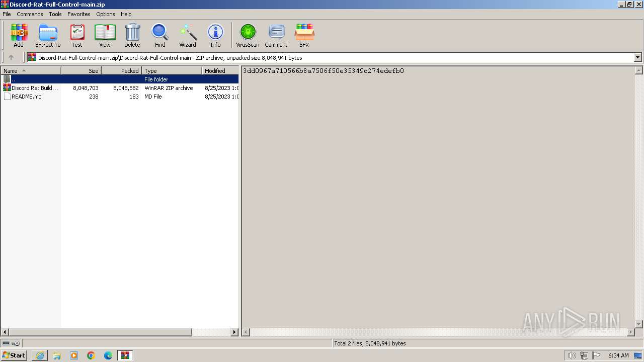This screenshot has width=644, height=362.
Task: Open the View file tool
Action: point(105,35)
